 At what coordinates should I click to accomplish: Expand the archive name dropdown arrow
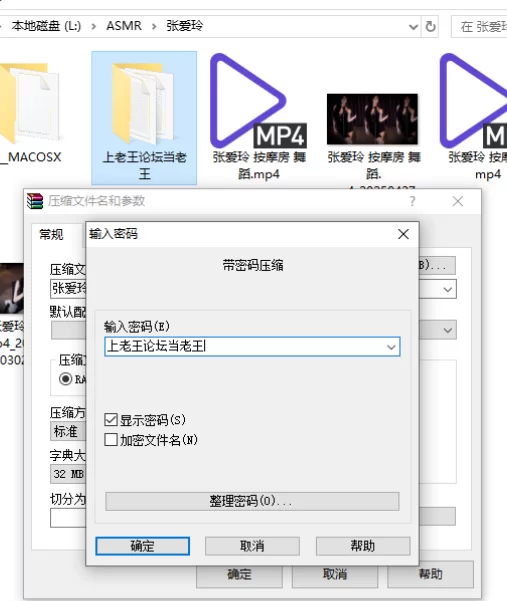pyautogui.click(x=448, y=289)
